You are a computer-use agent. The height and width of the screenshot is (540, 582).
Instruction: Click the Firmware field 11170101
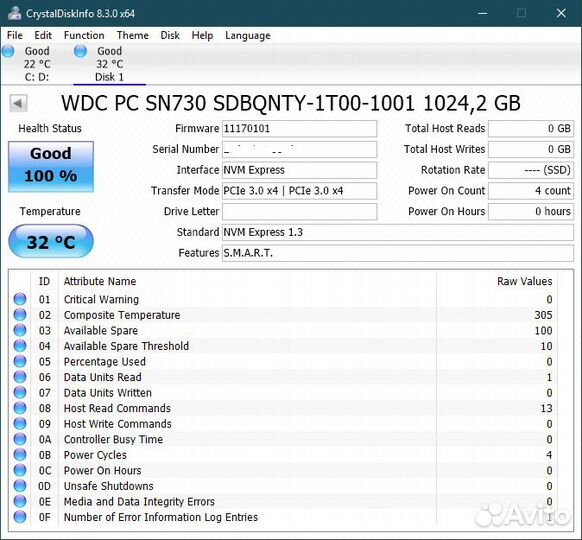[299, 129]
